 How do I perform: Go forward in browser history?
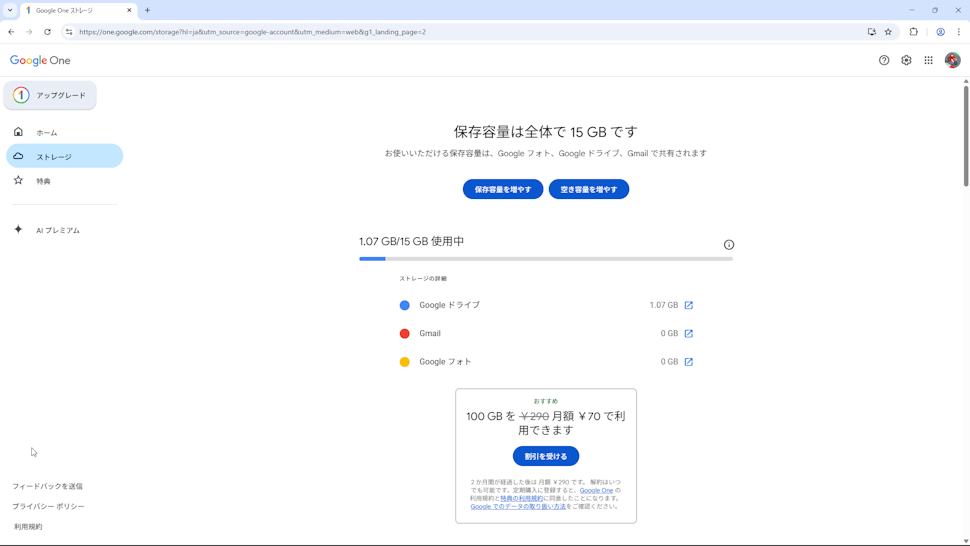coord(29,32)
